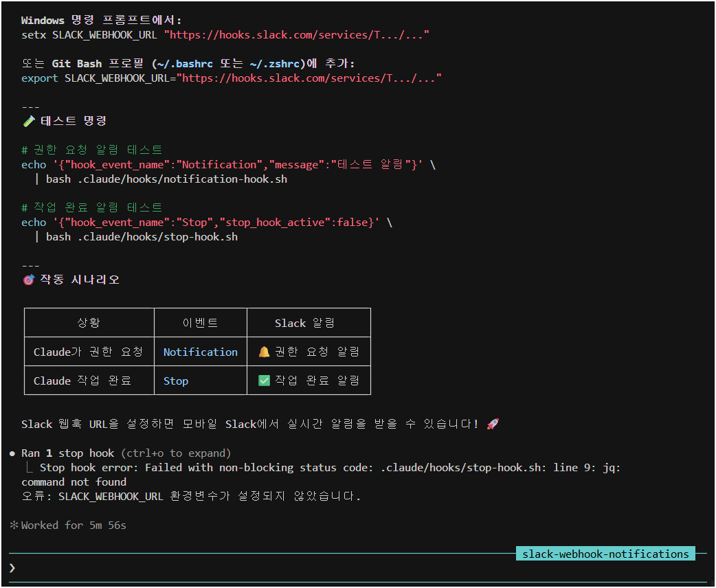Click the rocket emoji after 받을 수 있습니다
The image size is (716, 588).
pyautogui.click(x=493, y=424)
